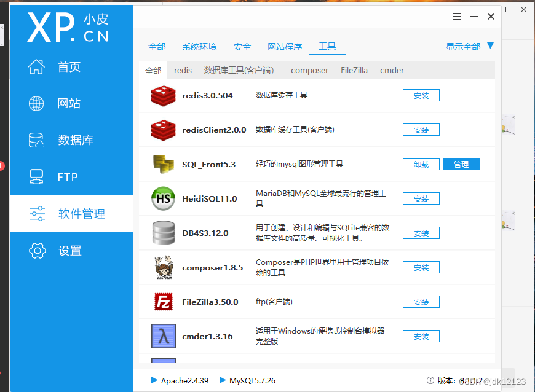Click the database cloud icon next to 数据库

[x=36, y=140]
